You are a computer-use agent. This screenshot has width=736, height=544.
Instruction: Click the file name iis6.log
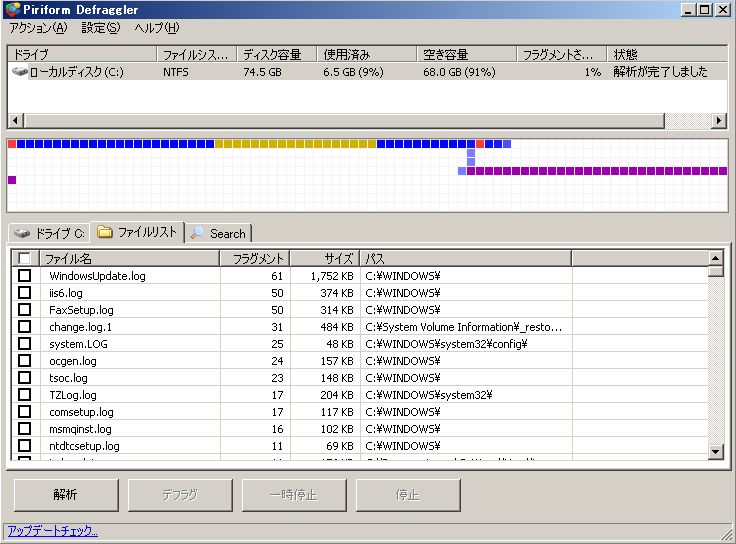(66, 293)
